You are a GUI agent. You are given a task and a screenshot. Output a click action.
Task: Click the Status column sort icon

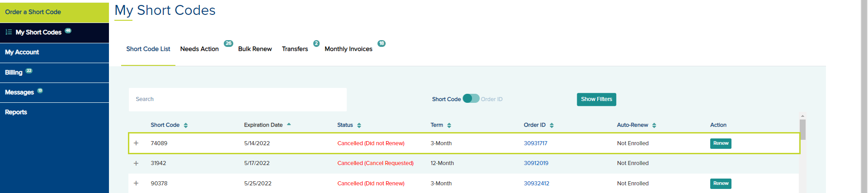pos(359,125)
